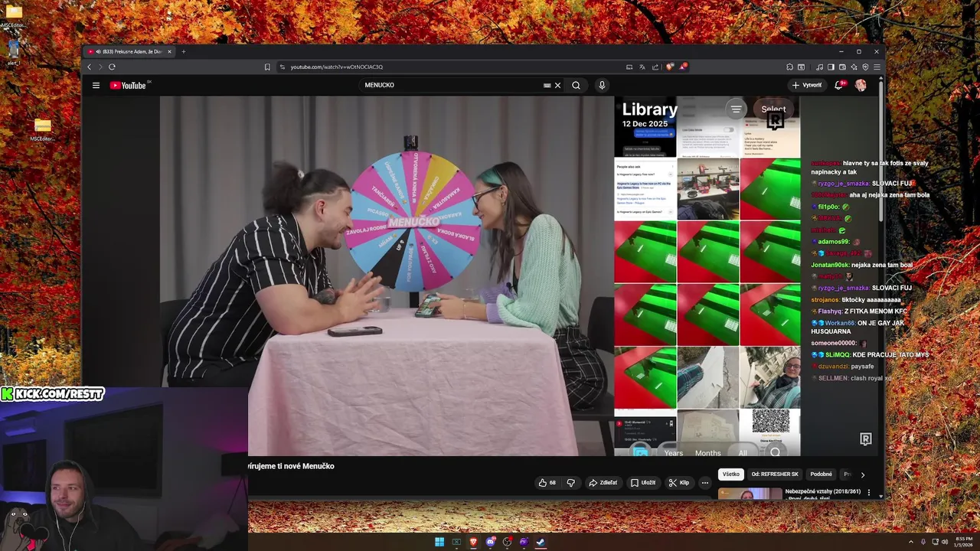Open a new browser tab
This screenshot has height=551, width=980.
[183, 51]
